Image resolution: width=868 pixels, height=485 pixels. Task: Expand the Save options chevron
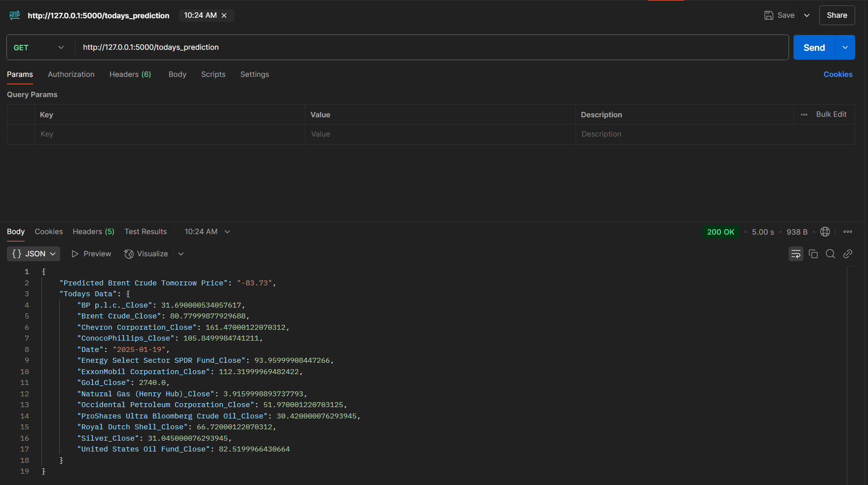click(807, 15)
